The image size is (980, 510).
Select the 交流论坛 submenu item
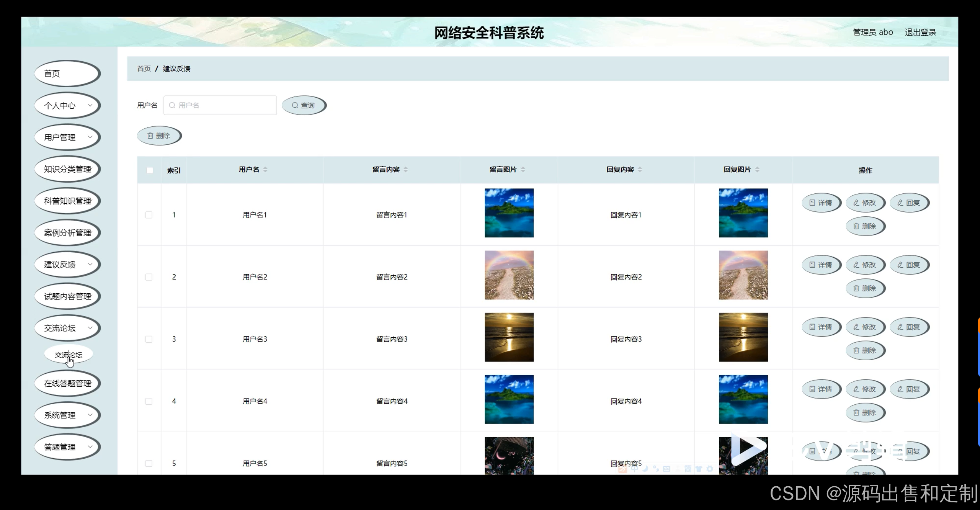tap(69, 355)
